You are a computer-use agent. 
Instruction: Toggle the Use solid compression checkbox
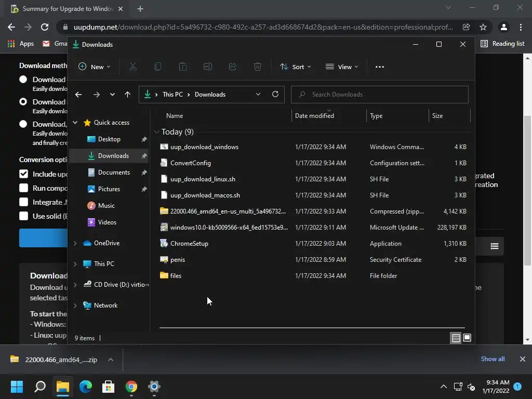(x=23, y=216)
